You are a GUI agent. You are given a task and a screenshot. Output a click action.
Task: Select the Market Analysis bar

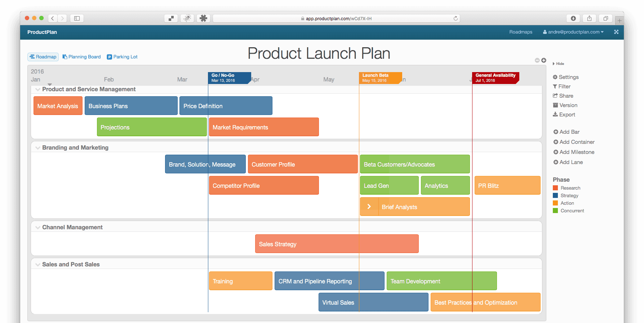(58, 106)
